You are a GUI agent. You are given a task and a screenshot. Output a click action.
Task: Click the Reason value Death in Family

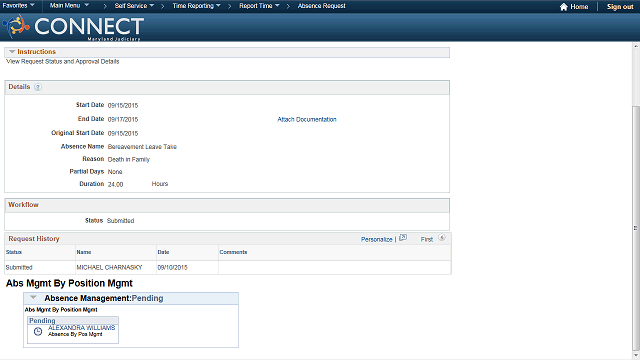click(129, 159)
